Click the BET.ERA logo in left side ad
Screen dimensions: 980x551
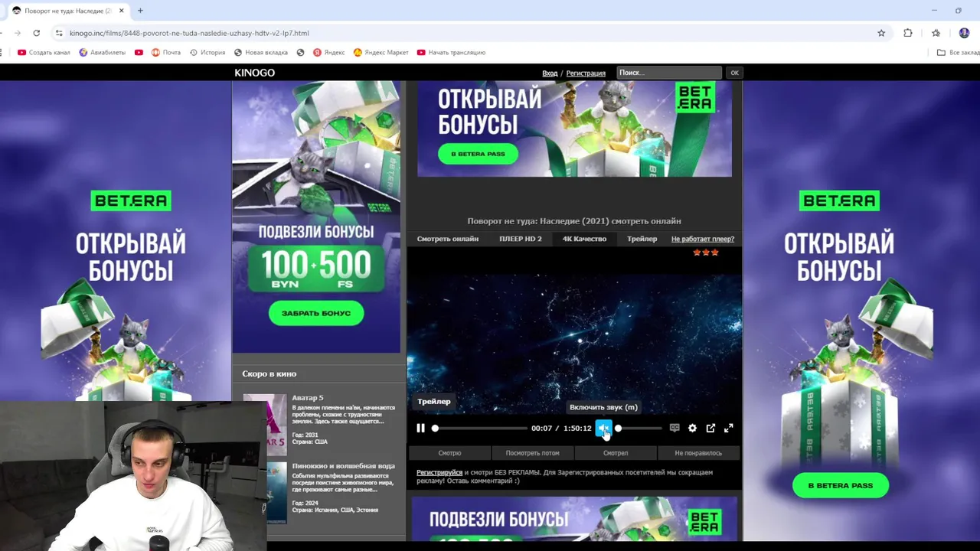130,201
